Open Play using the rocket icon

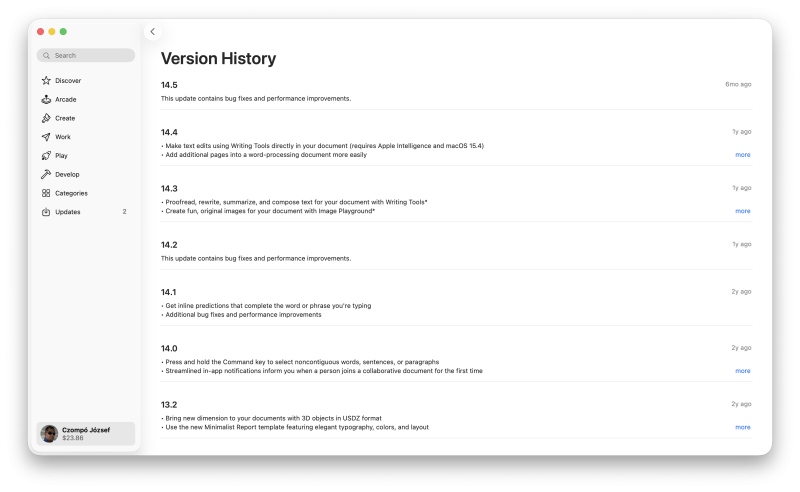46,156
